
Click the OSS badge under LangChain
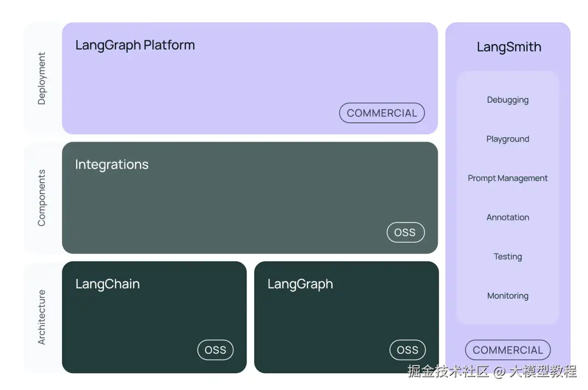click(x=215, y=350)
